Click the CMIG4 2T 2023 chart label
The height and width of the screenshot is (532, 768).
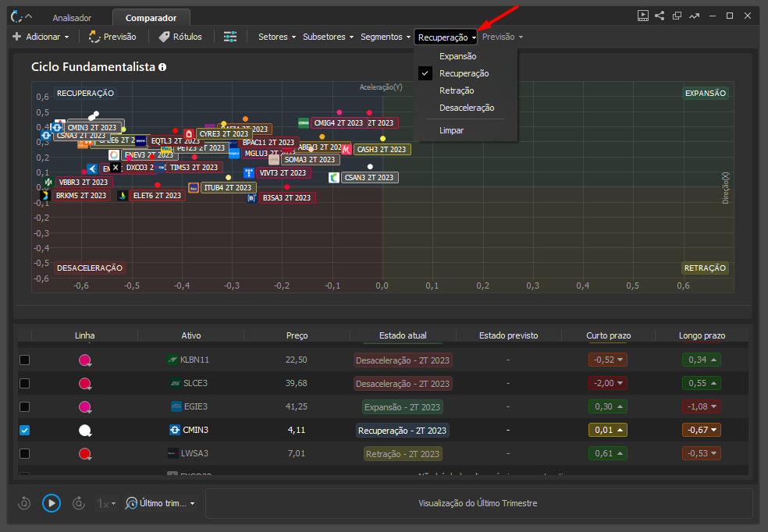click(x=338, y=122)
